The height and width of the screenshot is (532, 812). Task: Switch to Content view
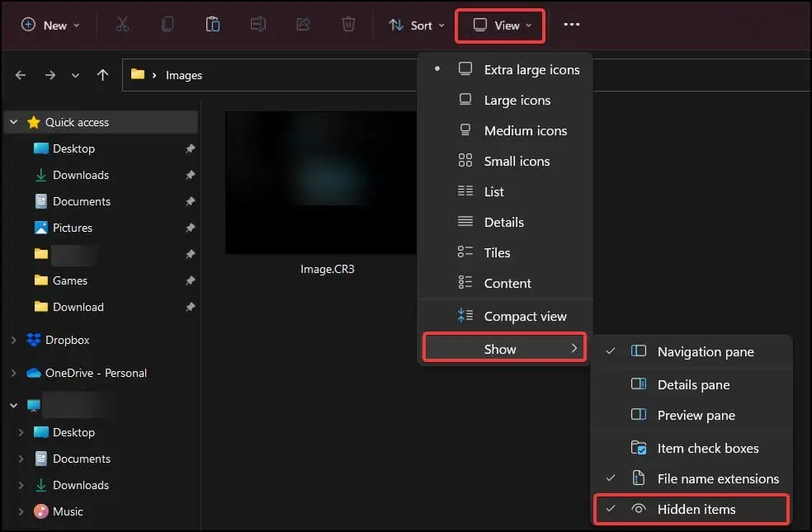(x=505, y=283)
